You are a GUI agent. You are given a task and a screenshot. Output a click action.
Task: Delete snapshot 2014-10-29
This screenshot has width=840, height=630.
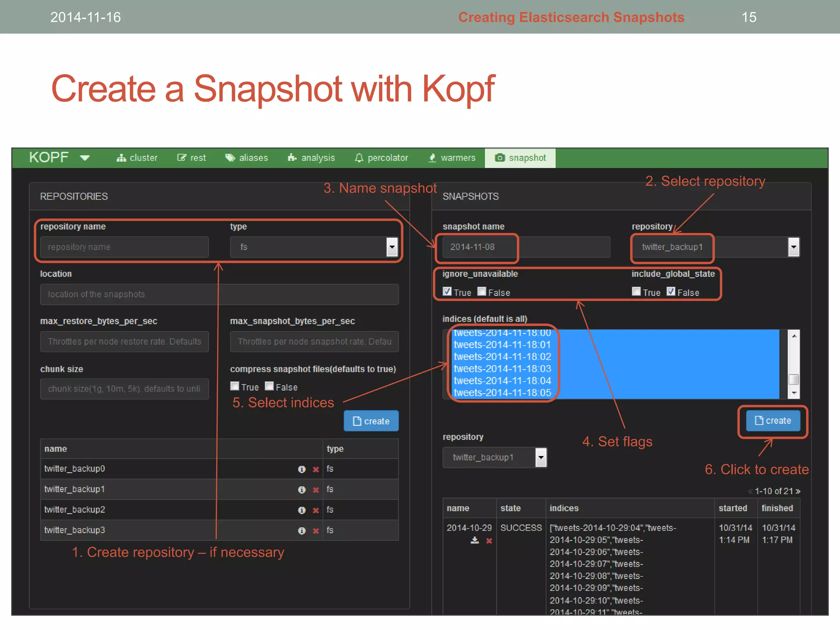pyautogui.click(x=489, y=541)
